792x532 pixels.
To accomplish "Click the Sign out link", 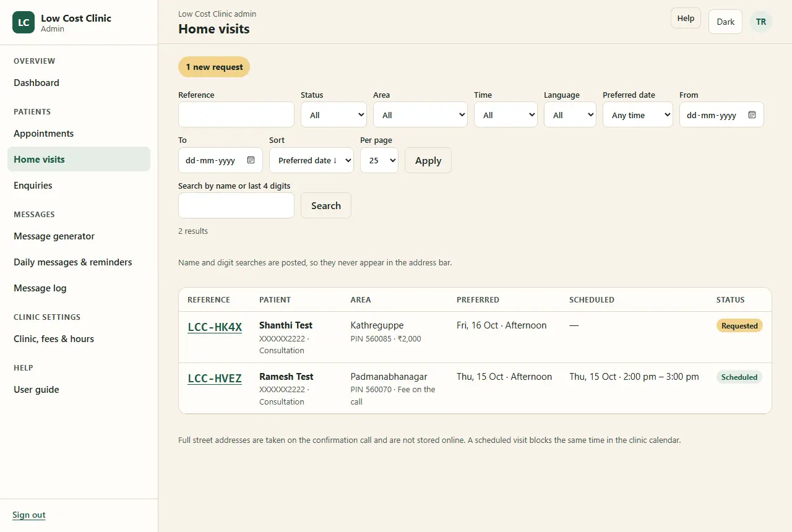I will [29, 515].
